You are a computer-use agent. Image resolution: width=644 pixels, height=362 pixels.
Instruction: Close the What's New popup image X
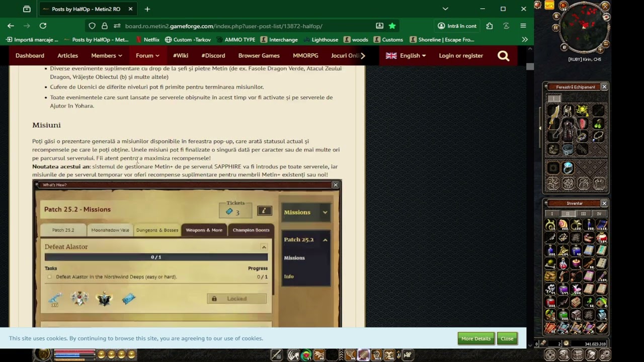(x=336, y=185)
